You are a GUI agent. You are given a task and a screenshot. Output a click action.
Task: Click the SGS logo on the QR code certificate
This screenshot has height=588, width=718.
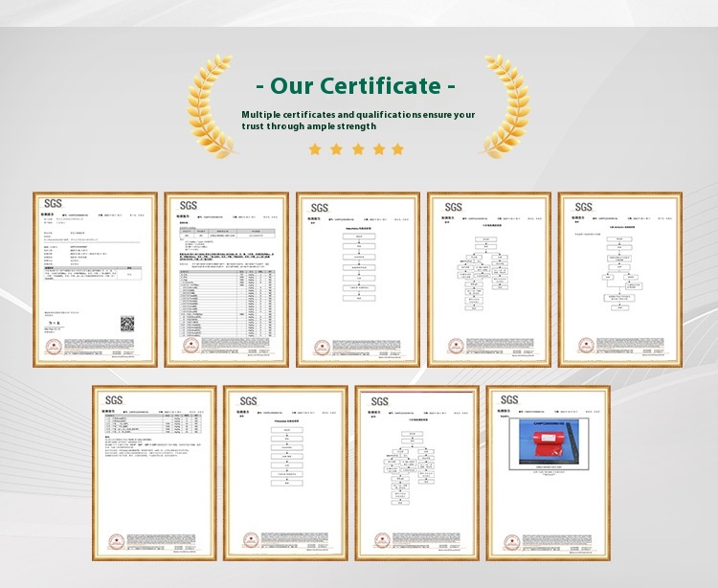pyautogui.click(x=54, y=205)
